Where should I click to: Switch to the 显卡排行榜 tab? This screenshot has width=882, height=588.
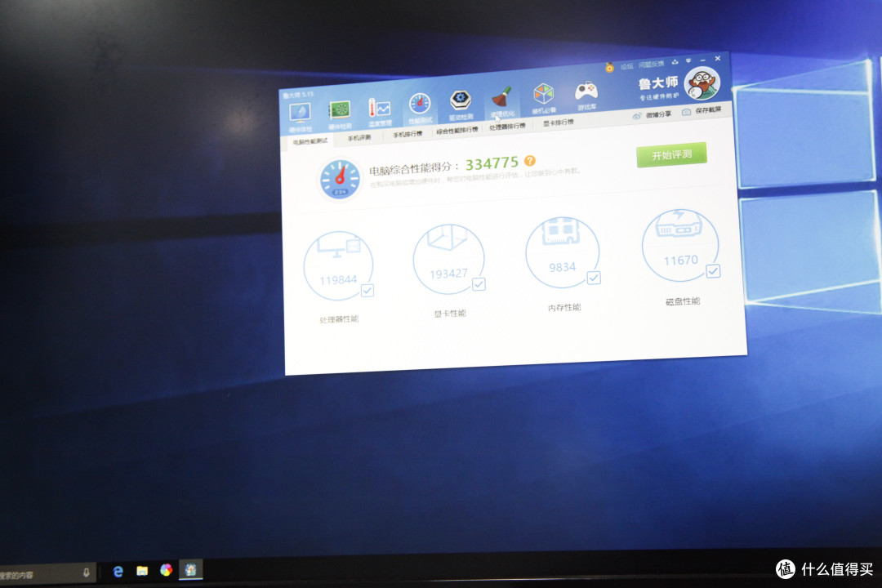[558, 122]
